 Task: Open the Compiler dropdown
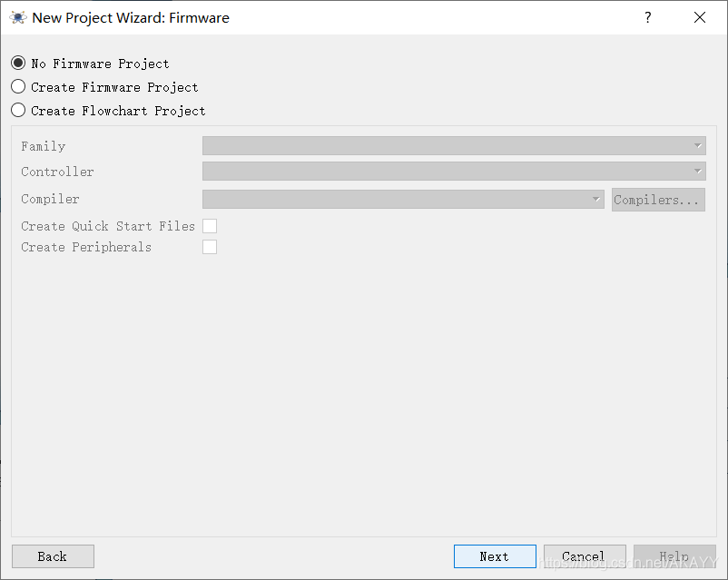(x=403, y=199)
